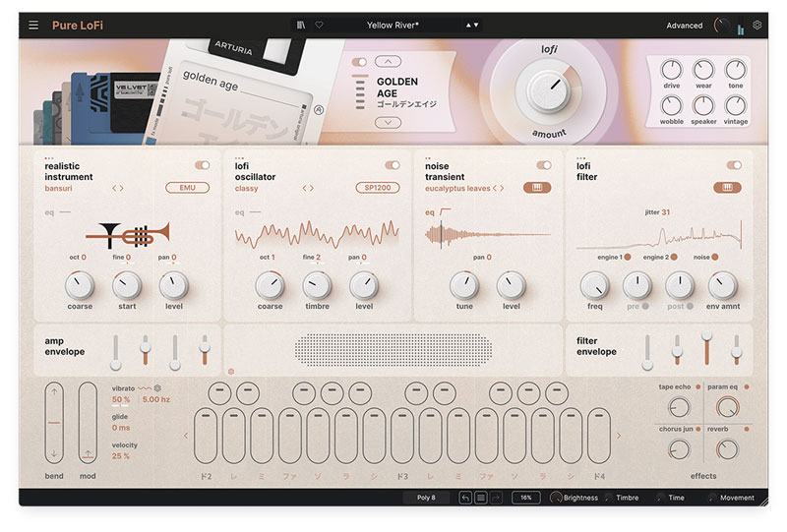Click the keyboard icon in noise transient

pyautogui.click(x=537, y=188)
